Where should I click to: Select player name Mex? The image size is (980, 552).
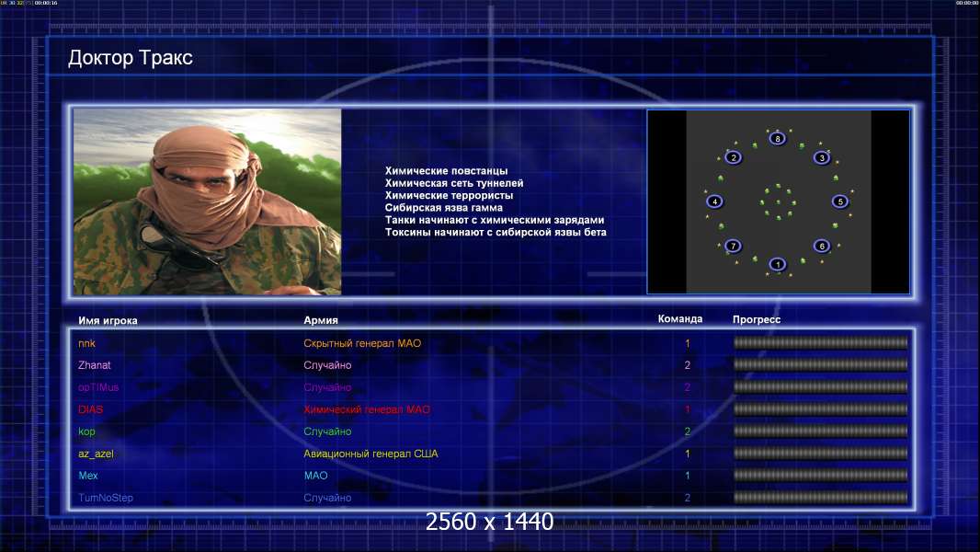click(88, 476)
